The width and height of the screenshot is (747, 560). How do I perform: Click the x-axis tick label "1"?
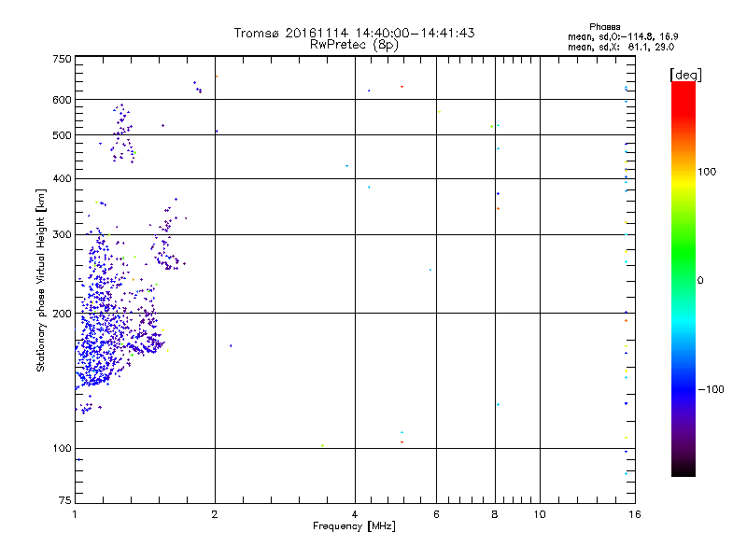(x=75, y=514)
